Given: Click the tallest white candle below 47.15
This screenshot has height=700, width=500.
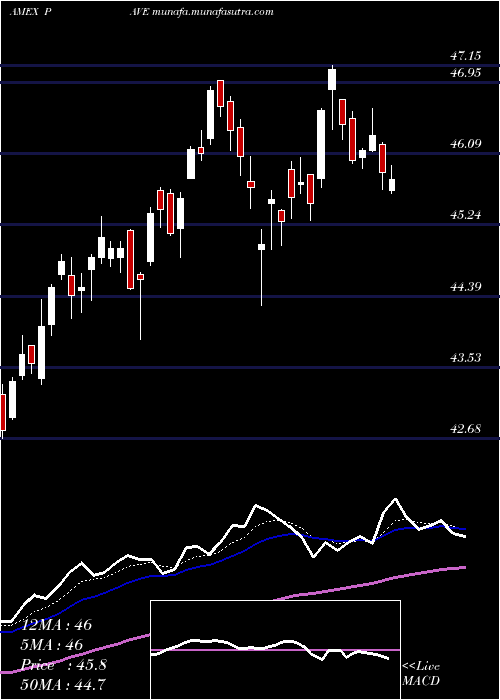Looking at the screenshot, I should point(321,144).
